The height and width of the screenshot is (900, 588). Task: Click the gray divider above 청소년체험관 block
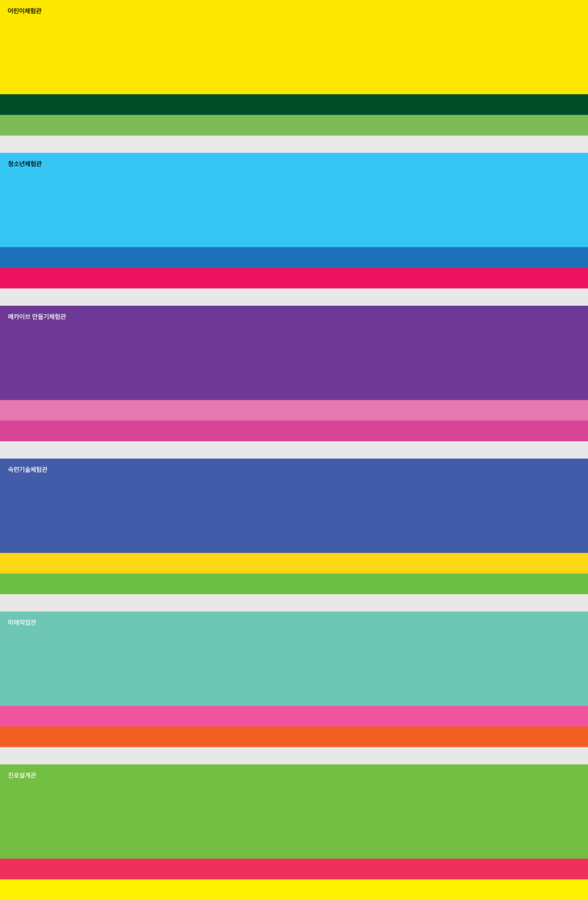click(294, 144)
